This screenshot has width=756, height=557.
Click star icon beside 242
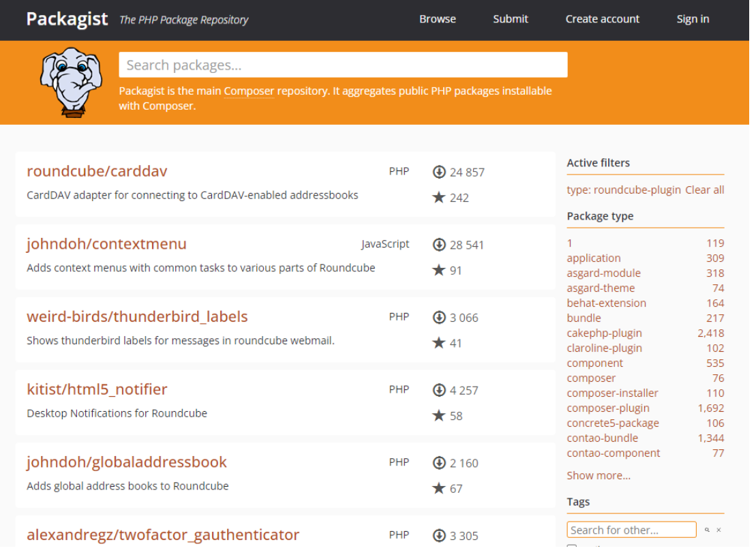pos(439,197)
